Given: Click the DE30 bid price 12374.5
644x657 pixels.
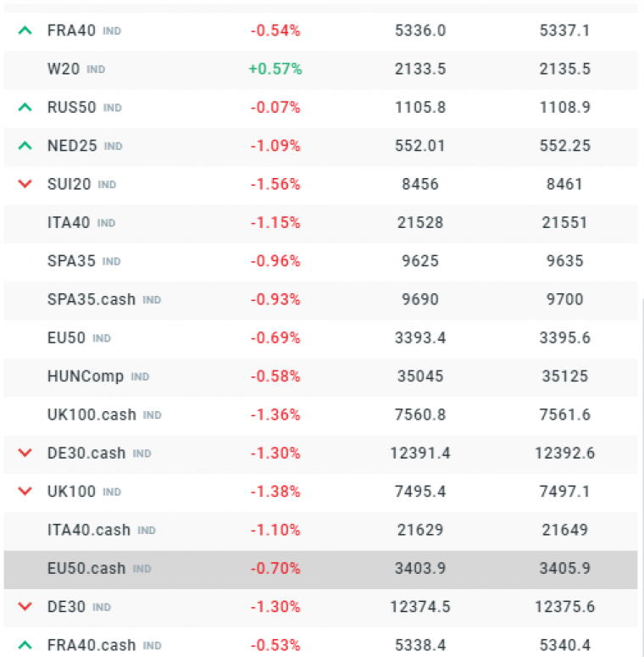Looking at the screenshot, I should tap(419, 607).
